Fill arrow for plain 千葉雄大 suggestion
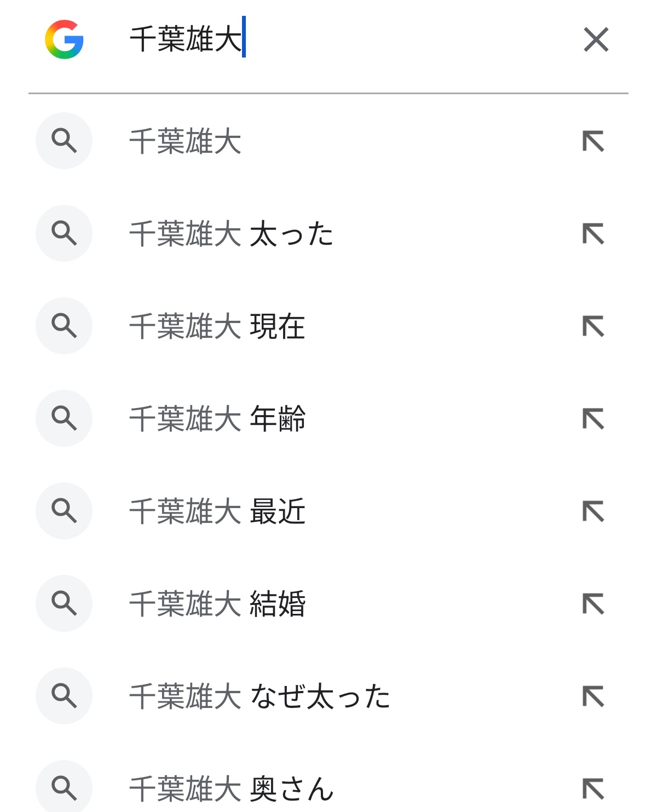Viewport: 657px width, 812px height. [593, 141]
